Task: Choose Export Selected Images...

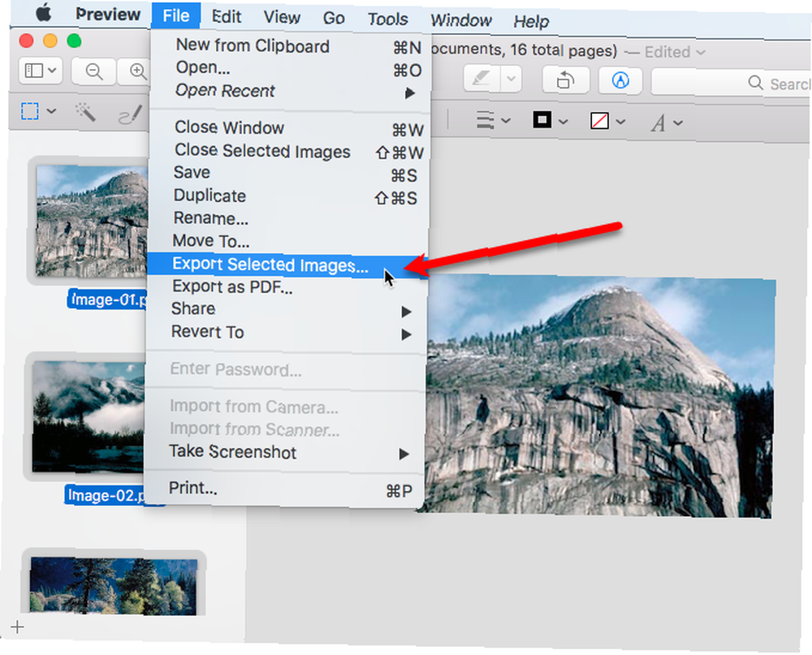Action: click(287, 265)
